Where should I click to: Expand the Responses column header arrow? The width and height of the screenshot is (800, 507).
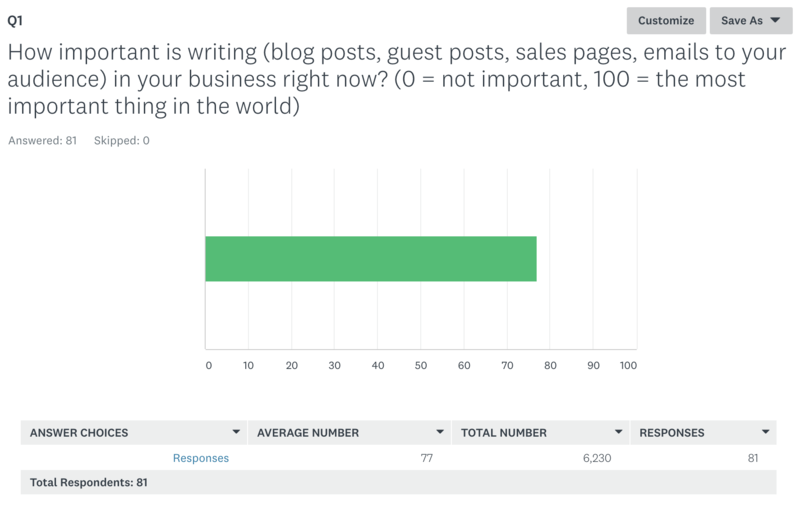click(x=765, y=433)
